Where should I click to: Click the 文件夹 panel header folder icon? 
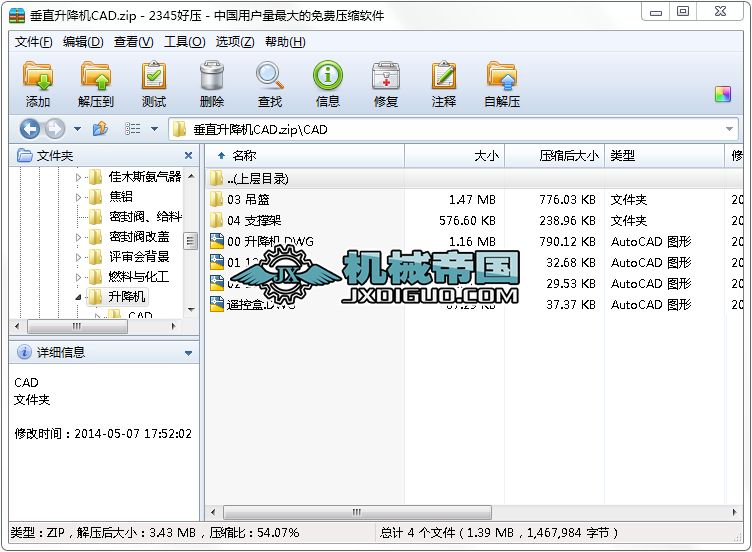tap(24, 155)
